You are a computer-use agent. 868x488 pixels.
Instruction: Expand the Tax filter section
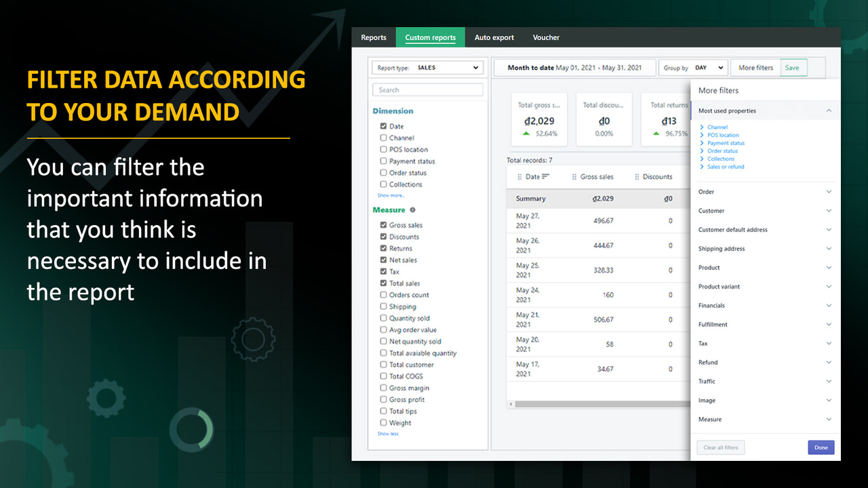[765, 344]
